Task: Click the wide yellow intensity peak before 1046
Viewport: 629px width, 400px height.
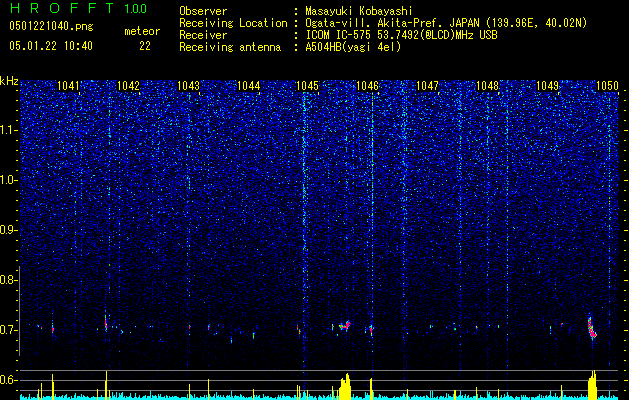Action: pos(345,386)
